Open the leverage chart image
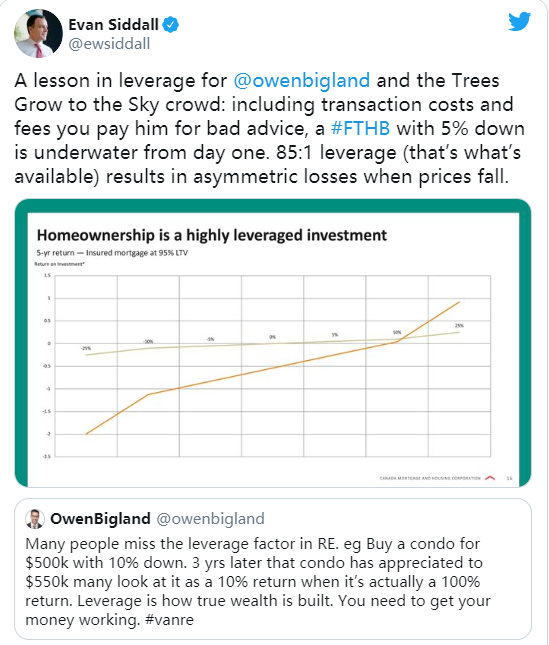The width and height of the screenshot is (549, 645). pos(273,343)
